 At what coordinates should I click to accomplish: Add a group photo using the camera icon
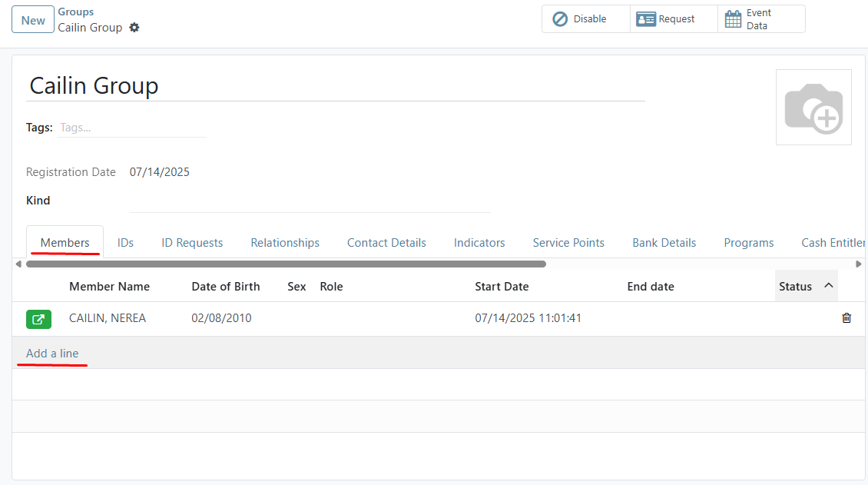(813, 107)
